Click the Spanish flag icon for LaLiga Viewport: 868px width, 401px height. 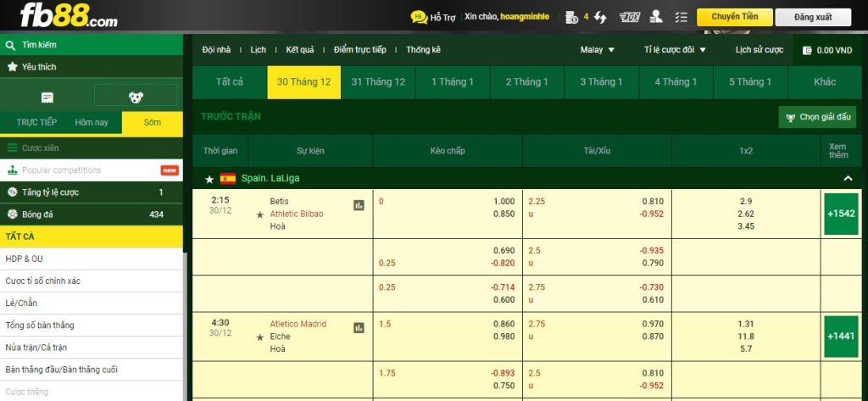pos(227,178)
